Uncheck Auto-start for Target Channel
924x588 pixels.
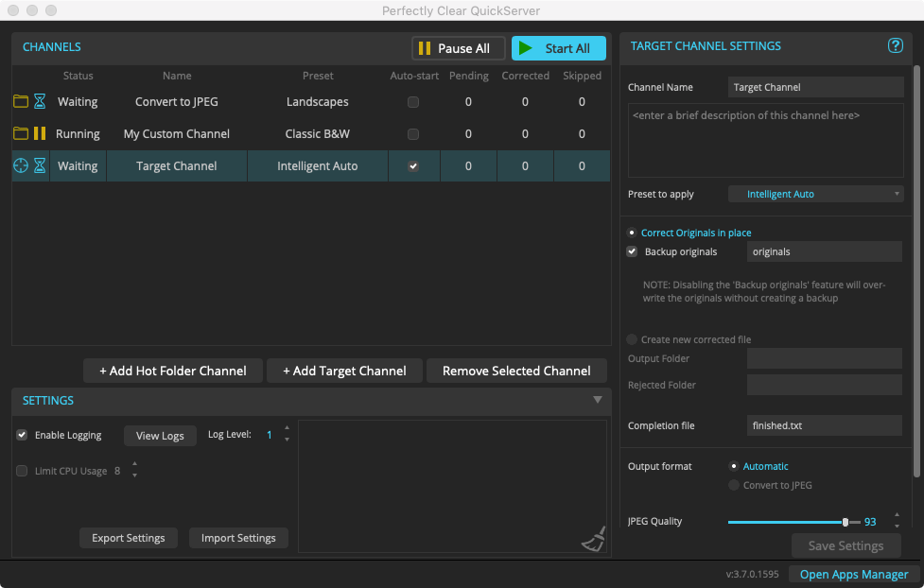tap(413, 166)
